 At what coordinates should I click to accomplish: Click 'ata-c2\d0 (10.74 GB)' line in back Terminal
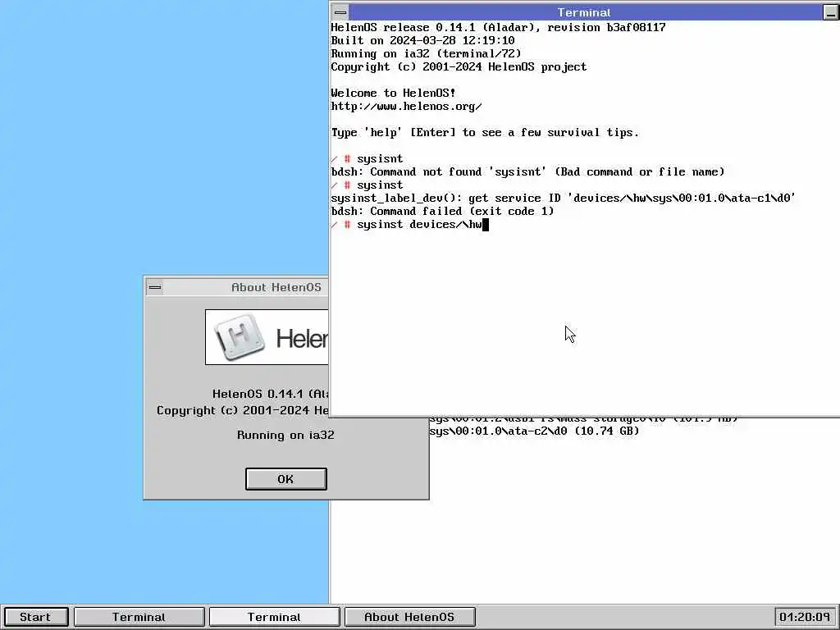pos(535,431)
